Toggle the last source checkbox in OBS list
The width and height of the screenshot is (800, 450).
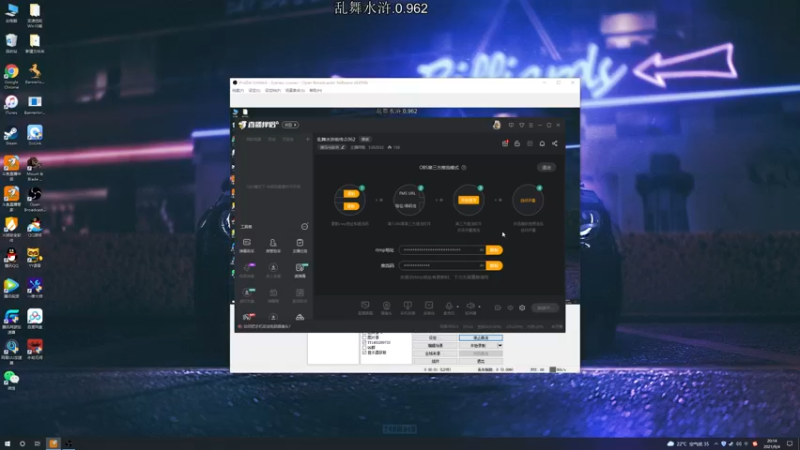point(364,353)
